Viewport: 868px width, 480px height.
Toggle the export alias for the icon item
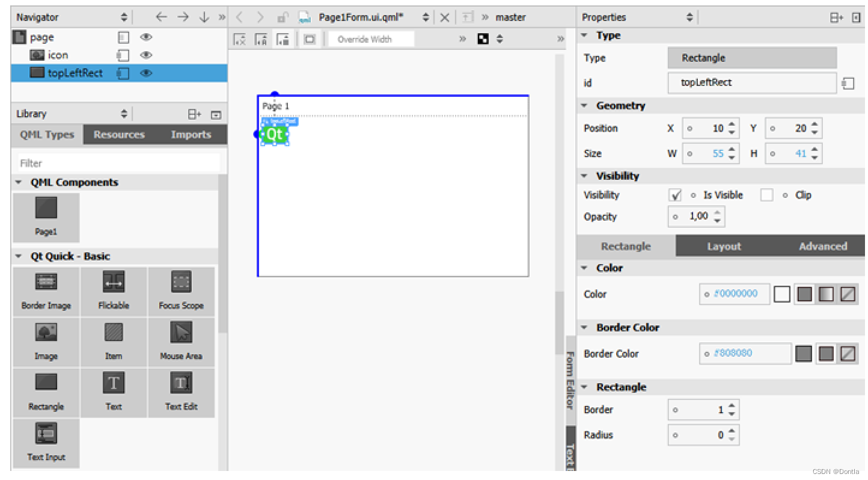point(123,55)
